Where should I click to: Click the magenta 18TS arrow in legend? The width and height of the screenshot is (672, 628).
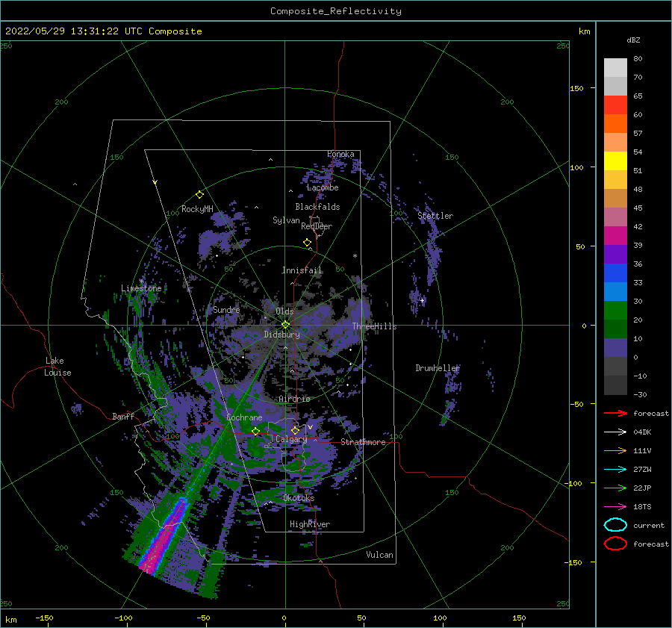point(615,507)
